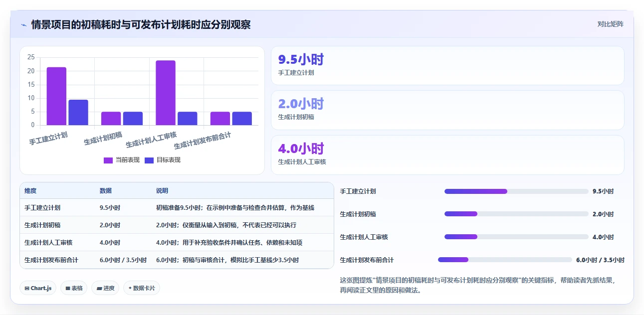Screen dimensions: 644x315
Task: Click the 4.0小时 value beside progress bar
Action: (x=603, y=237)
